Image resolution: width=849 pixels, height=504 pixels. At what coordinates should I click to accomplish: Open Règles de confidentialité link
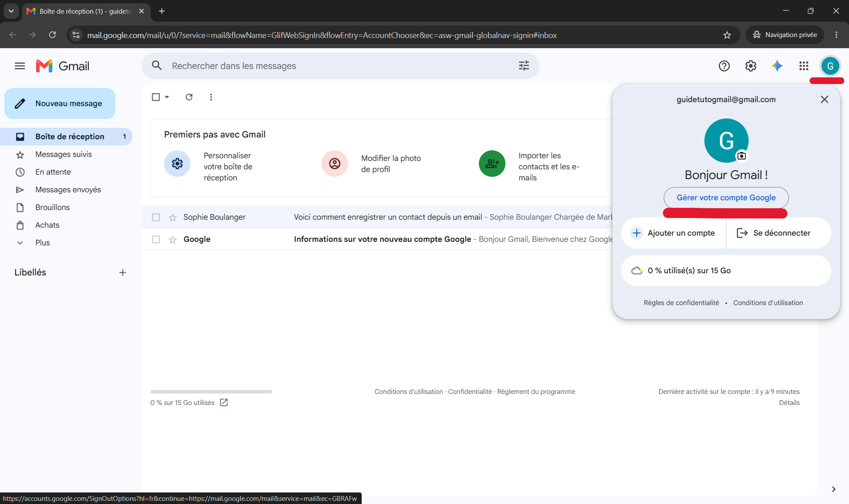pos(681,303)
